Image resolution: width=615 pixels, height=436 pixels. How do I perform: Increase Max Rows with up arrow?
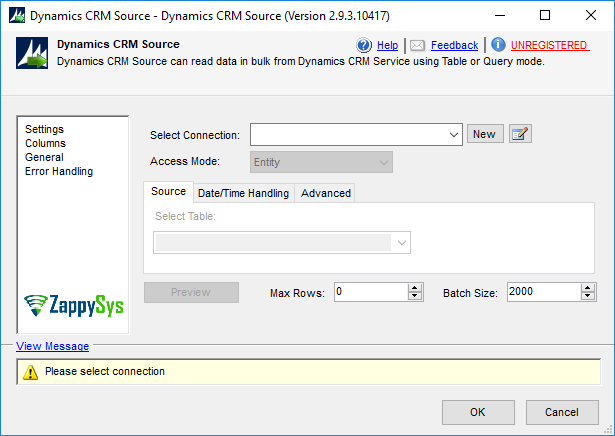click(415, 288)
